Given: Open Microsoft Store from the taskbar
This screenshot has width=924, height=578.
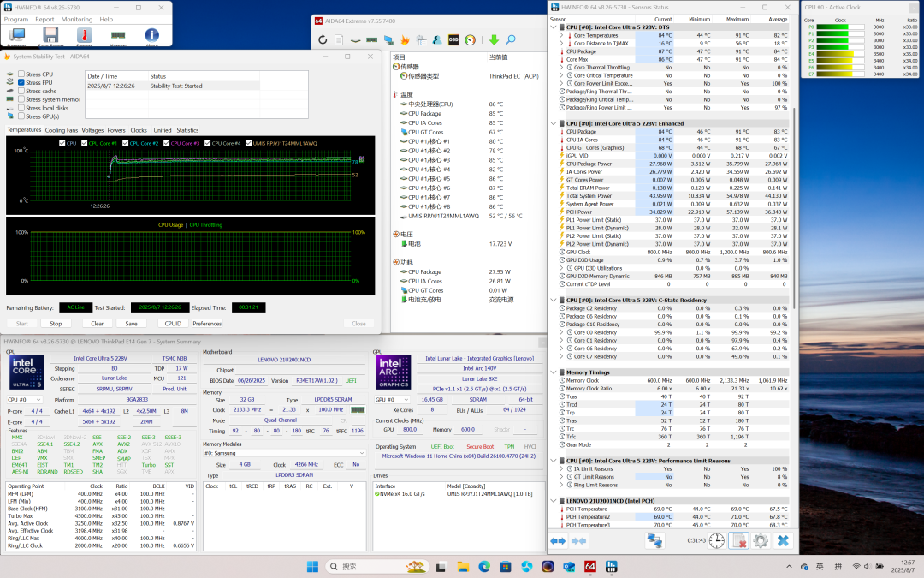Looking at the screenshot, I should (x=506, y=567).
